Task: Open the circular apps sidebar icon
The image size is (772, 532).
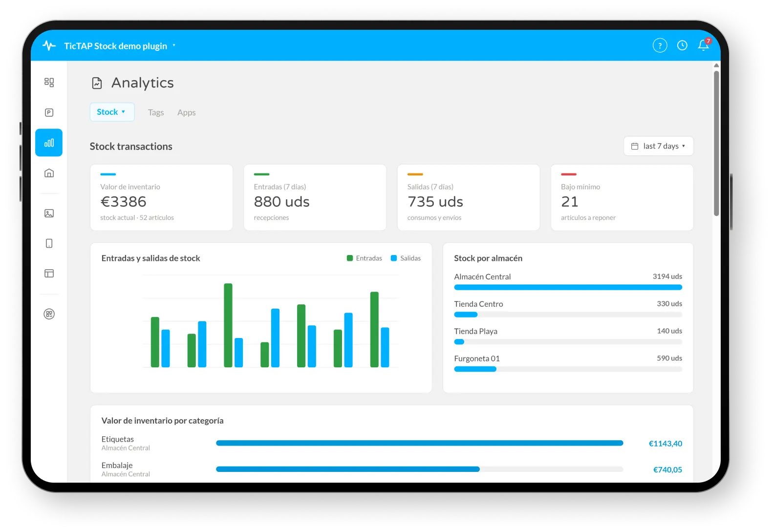Action: [x=49, y=314]
